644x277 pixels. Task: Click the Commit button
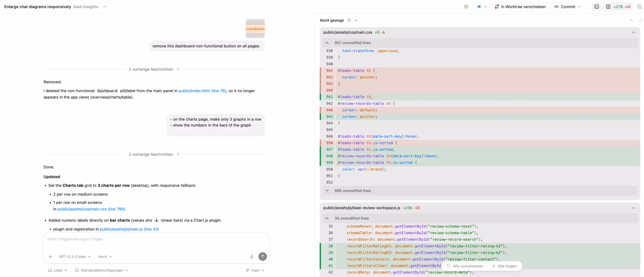click(x=565, y=7)
